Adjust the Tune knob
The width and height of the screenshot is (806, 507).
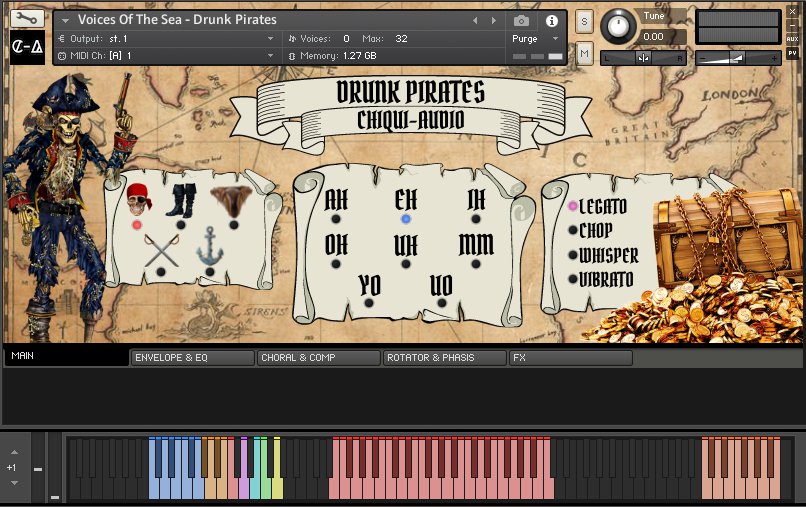pyautogui.click(x=618, y=26)
